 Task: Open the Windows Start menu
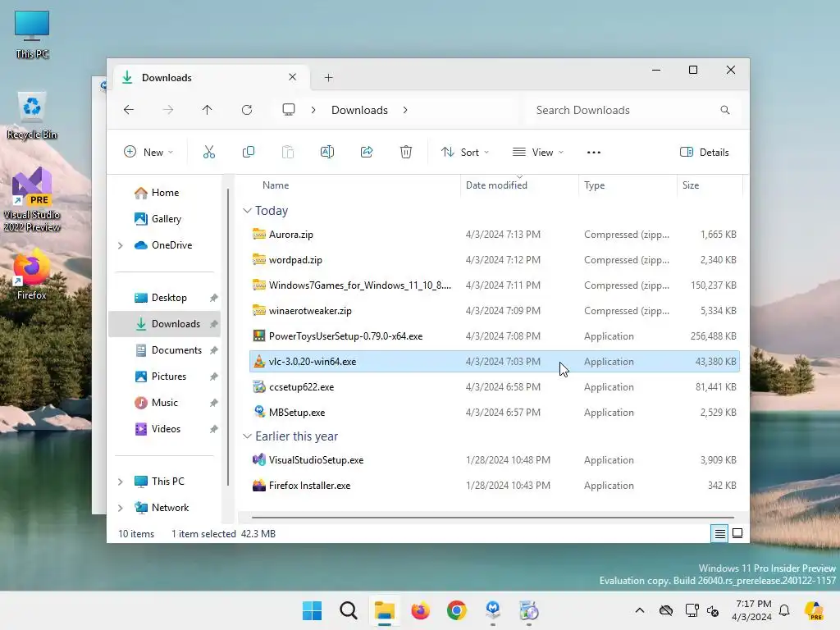tap(312, 610)
